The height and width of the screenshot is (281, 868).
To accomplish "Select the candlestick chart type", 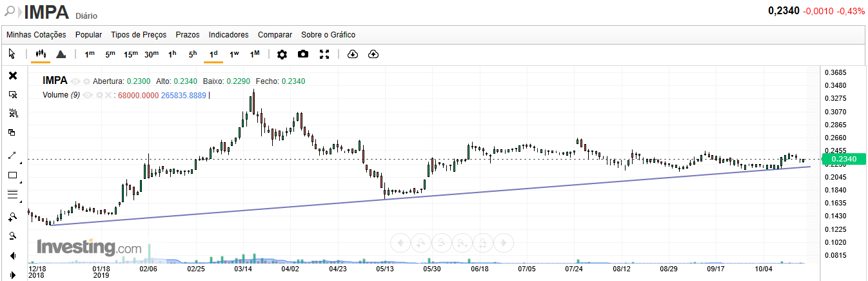I will click(41, 54).
